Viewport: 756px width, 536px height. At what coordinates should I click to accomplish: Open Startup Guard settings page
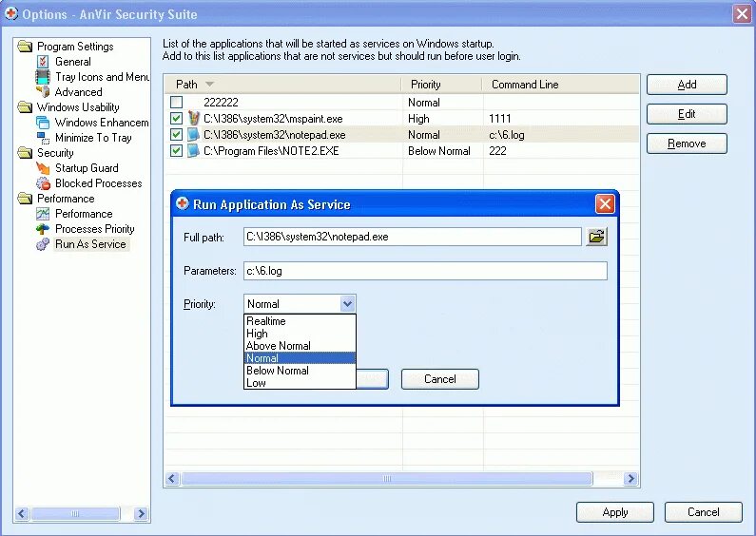[87, 168]
